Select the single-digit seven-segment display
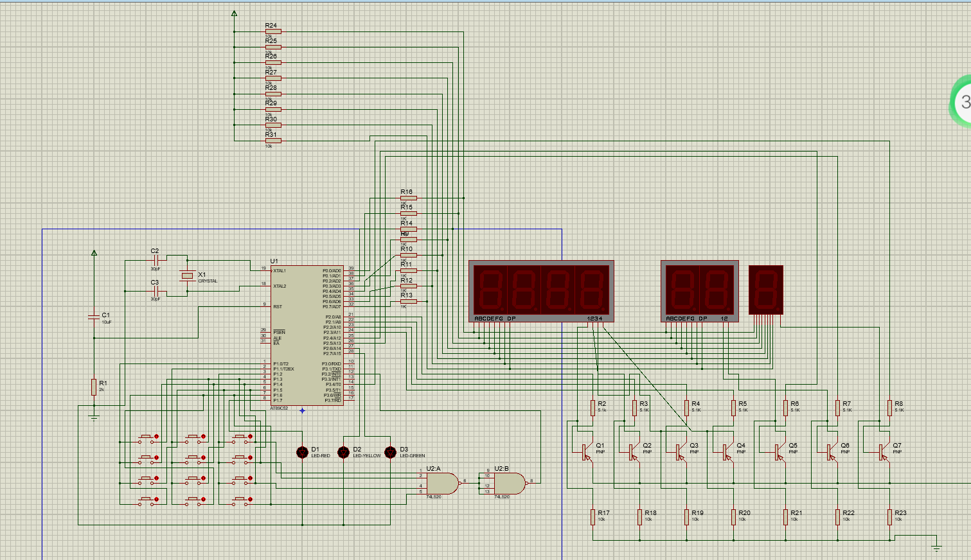 pos(766,290)
